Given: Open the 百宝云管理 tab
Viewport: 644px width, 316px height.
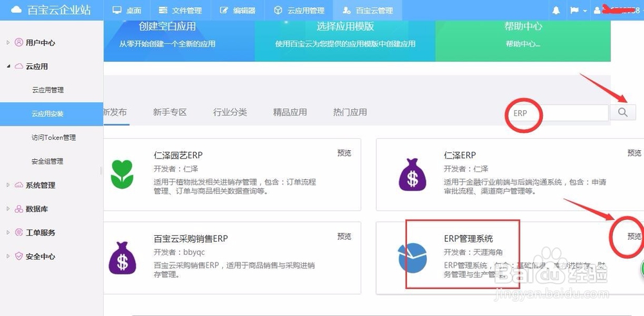Looking at the screenshot, I should 368,10.
